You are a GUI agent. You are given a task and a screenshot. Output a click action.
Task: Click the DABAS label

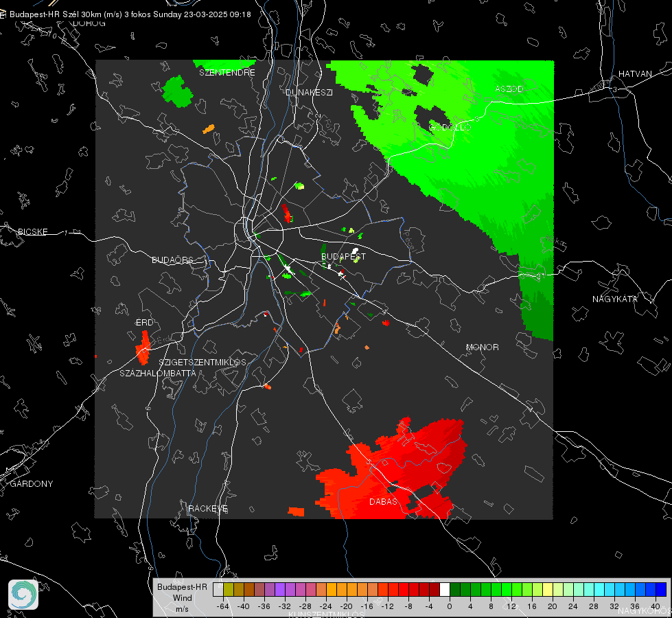point(383,501)
